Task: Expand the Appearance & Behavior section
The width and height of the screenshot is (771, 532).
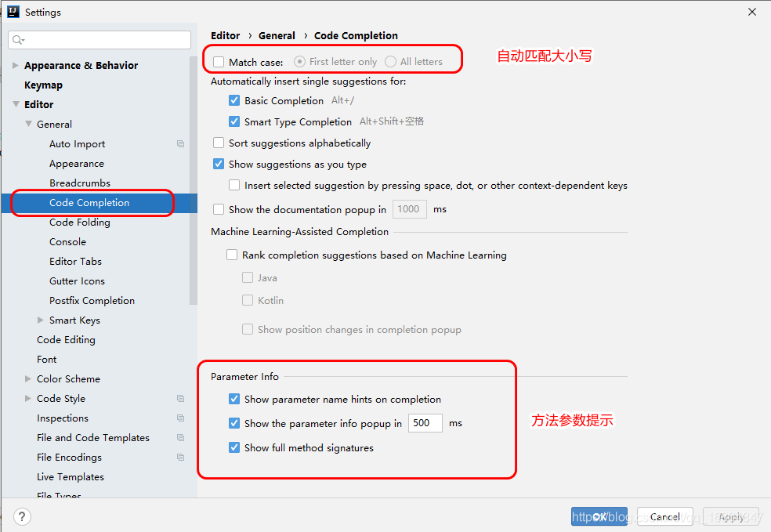Action: point(15,65)
